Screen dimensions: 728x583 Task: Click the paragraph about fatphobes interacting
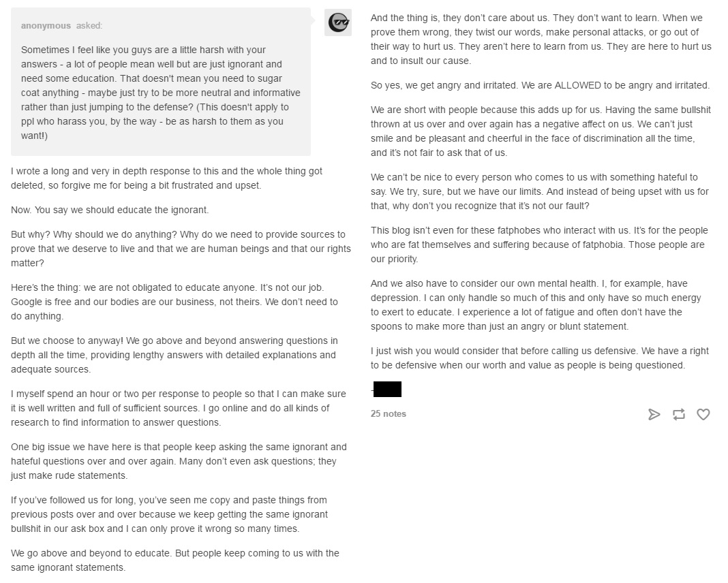coord(539,244)
